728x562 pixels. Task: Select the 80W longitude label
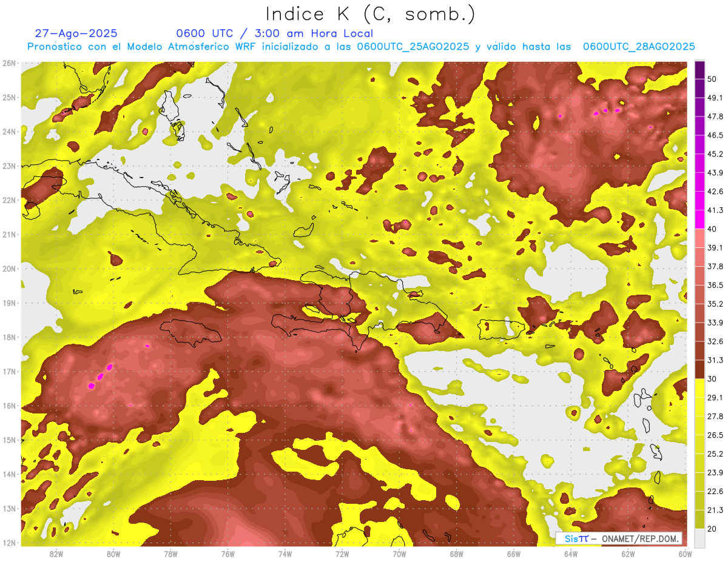(x=113, y=554)
